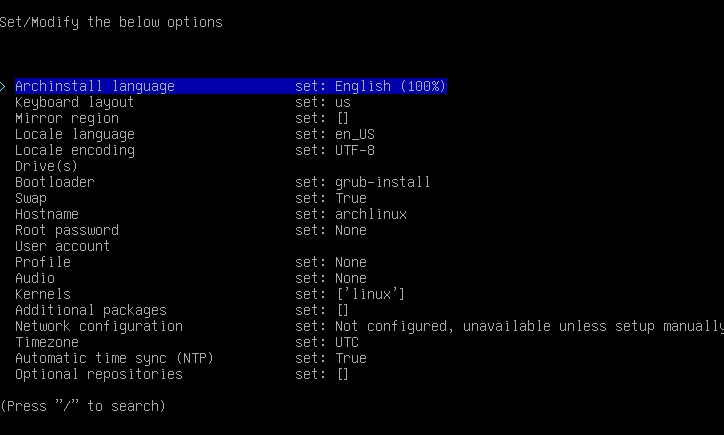Open the Profile menu item
Viewport: 724px width, 435px height.
coord(43,262)
